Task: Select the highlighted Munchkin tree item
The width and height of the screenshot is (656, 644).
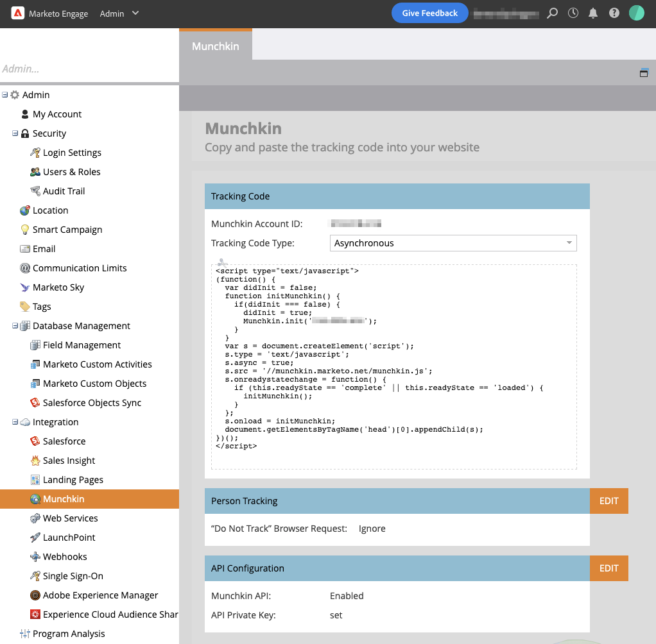Action: pyautogui.click(x=89, y=499)
